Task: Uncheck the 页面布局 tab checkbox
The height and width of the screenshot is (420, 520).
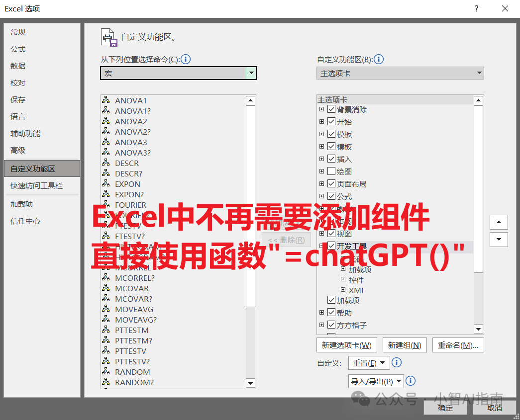Action: coord(331,183)
